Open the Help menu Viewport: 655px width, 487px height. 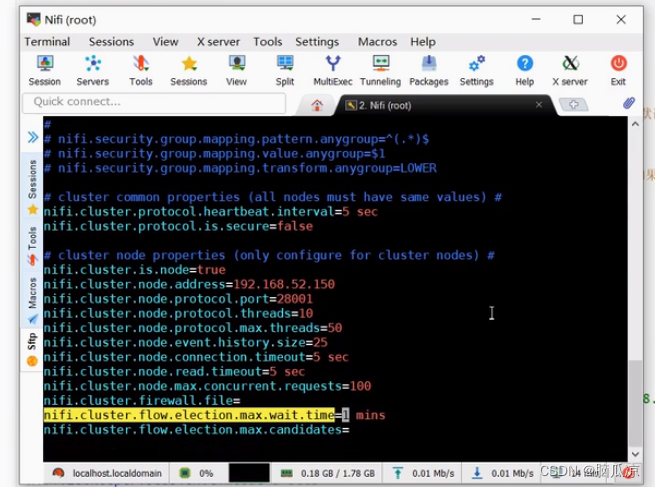(423, 42)
